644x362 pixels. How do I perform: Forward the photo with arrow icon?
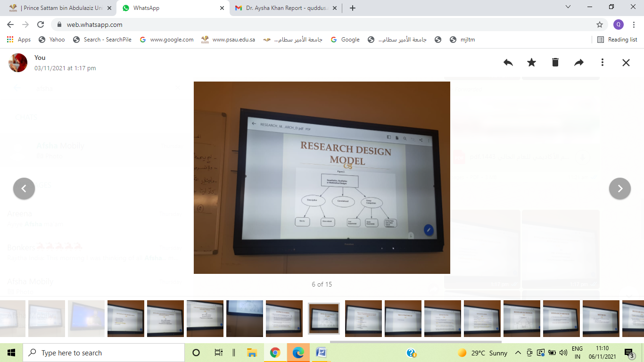[x=579, y=63]
